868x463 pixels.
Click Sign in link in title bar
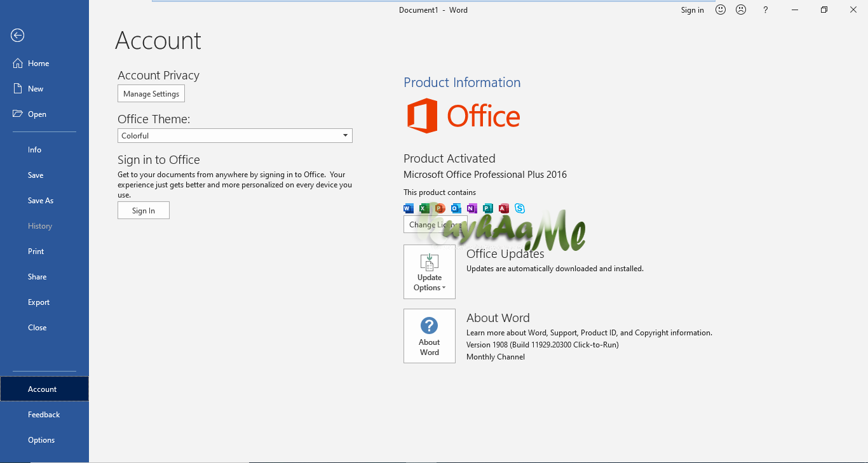tap(692, 10)
